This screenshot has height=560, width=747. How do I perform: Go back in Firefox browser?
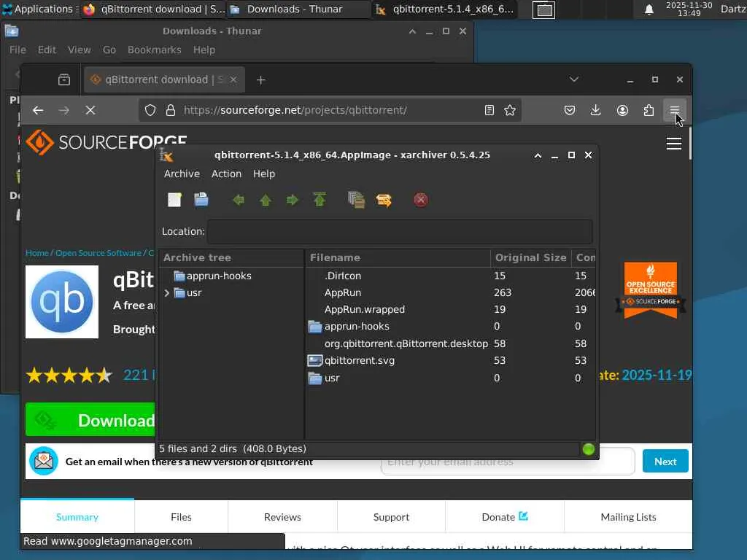click(x=38, y=111)
